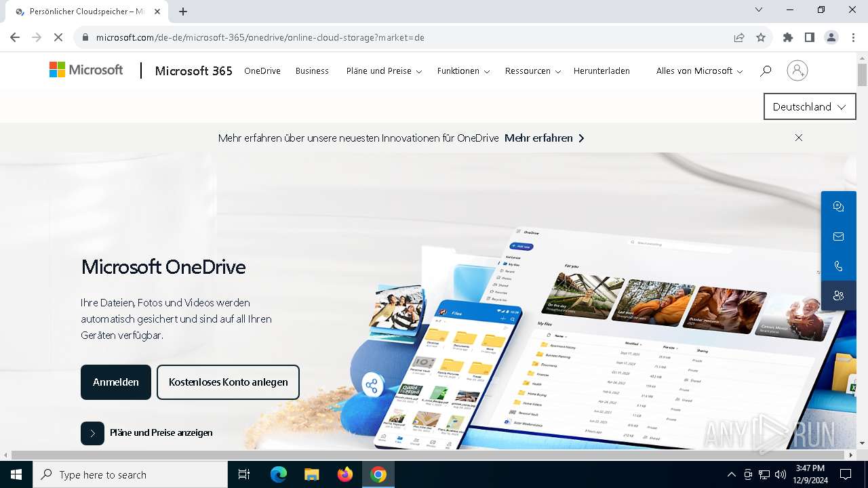Open the Windows Start menu
Image resolution: width=868 pixels, height=488 pixels.
(x=16, y=474)
